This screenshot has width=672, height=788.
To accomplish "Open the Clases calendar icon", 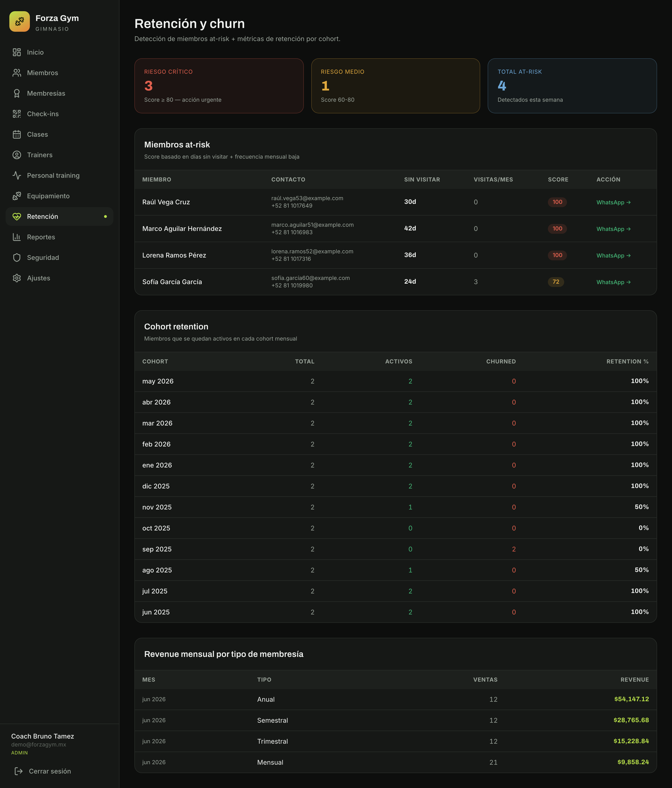I will (17, 134).
